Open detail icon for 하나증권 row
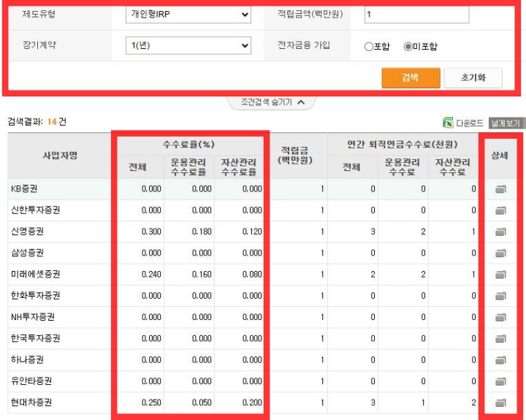 pos(500,360)
